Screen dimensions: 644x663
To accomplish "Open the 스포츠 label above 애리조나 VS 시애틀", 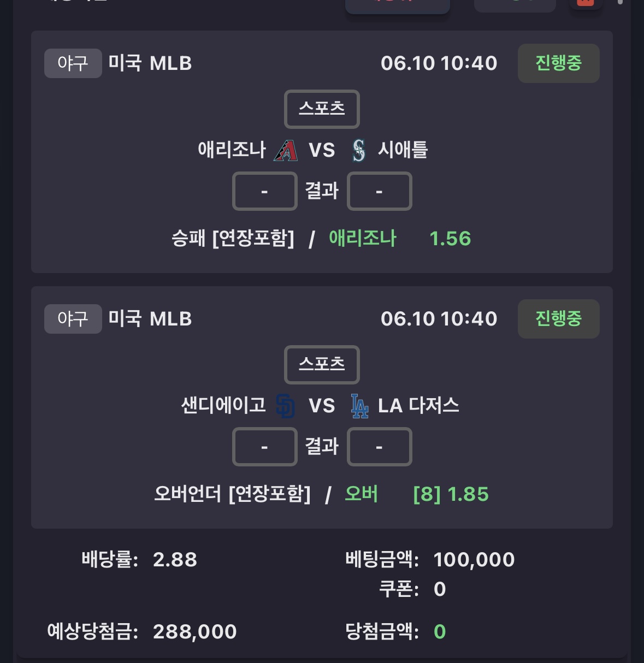I will tap(322, 109).
